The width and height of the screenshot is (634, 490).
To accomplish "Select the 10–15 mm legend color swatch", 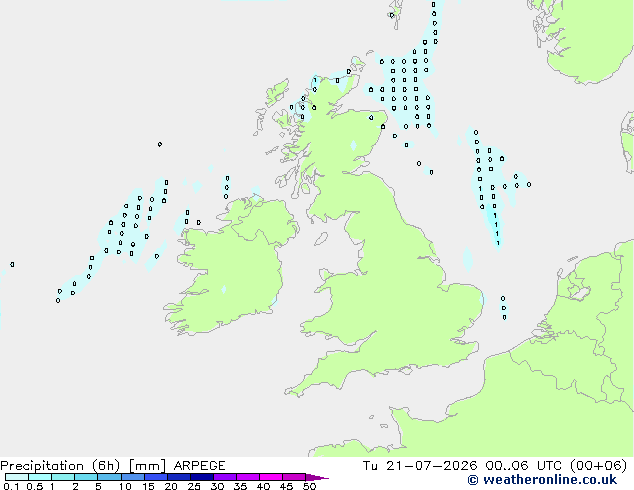I will (132, 477).
